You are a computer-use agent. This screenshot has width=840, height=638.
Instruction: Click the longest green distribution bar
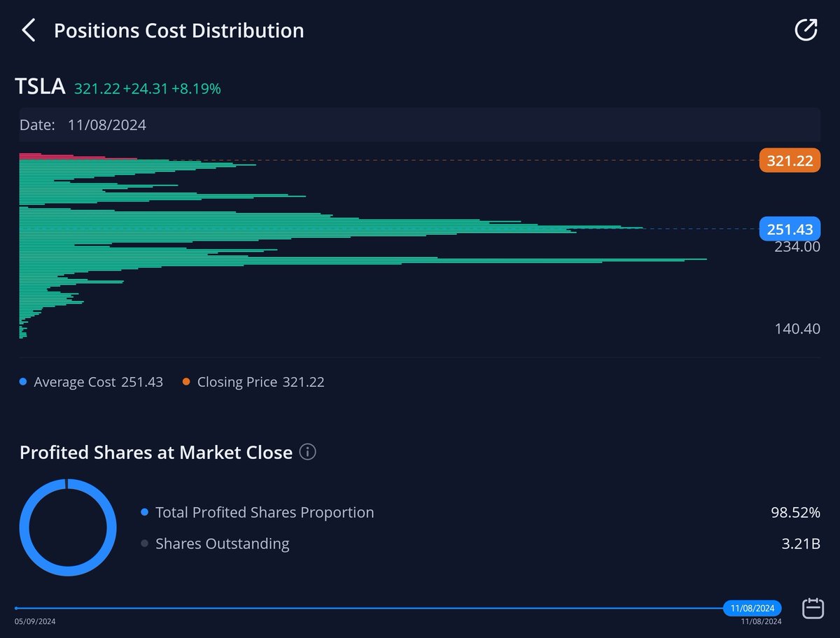[x=363, y=260]
